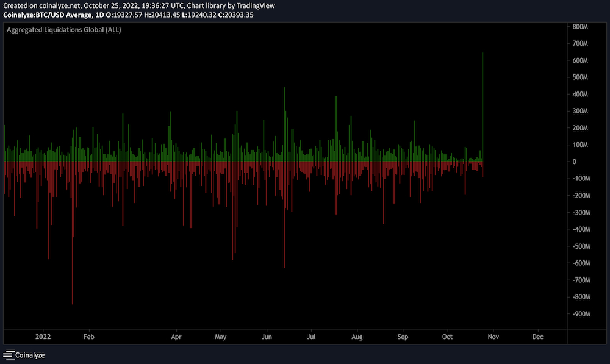Click the -900M value on price scale
610x364 pixels.
pos(579,314)
